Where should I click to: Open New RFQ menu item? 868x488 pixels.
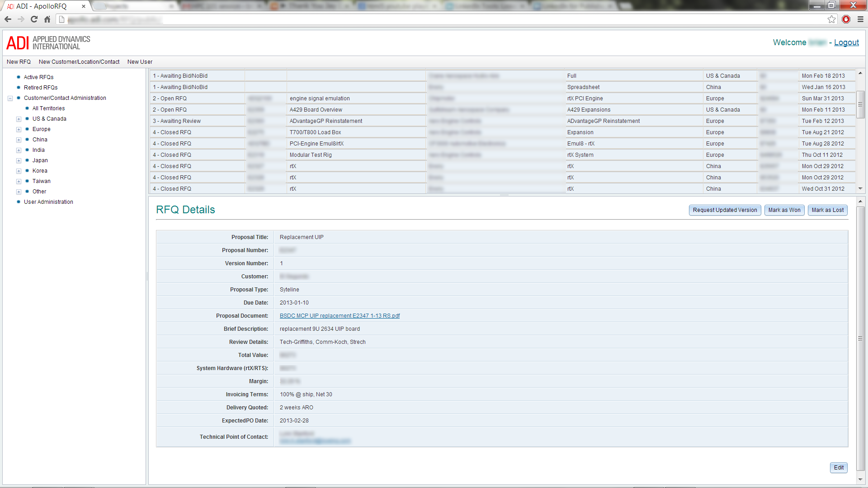click(x=19, y=62)
